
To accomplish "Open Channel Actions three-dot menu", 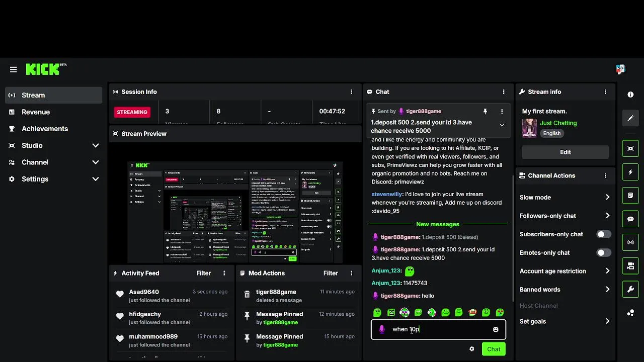I will (605, 175).
